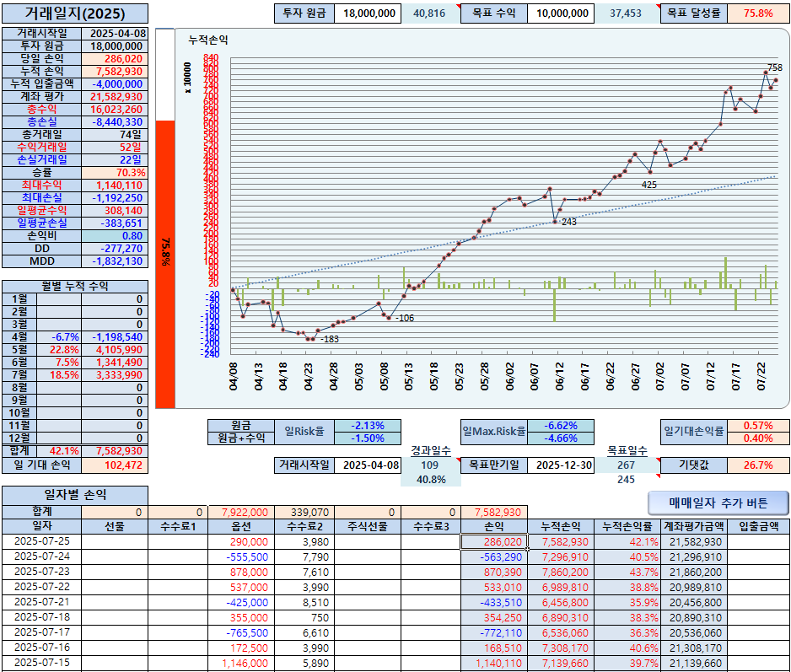
Task: Select the 손실거래일 value 22일
Action: [x=115, y=160]
